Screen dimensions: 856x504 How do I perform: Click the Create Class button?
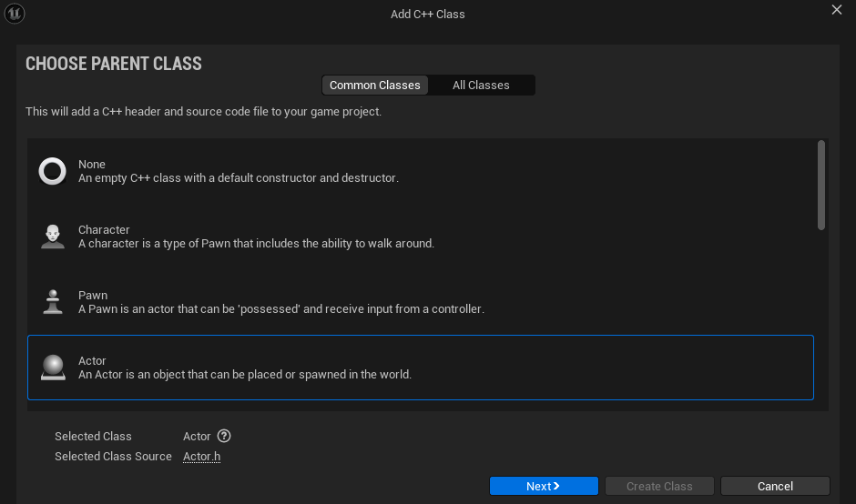tap(659, 486)
